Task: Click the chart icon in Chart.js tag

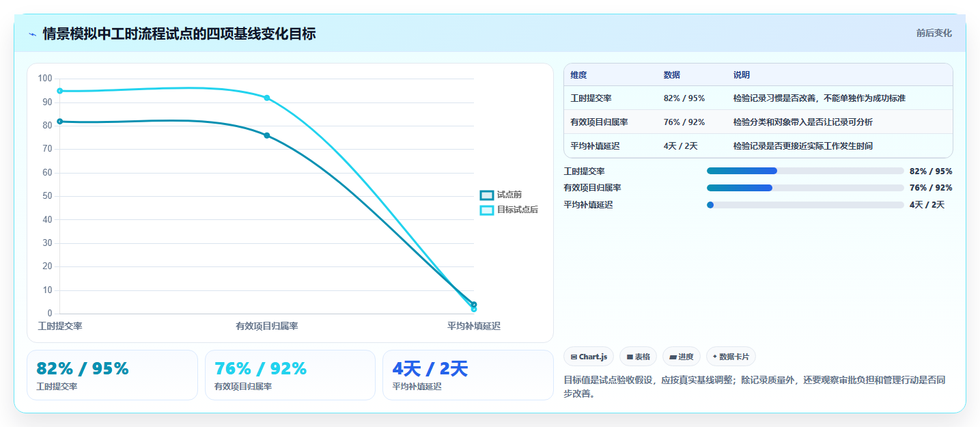Action: click(x=574, y=357)
